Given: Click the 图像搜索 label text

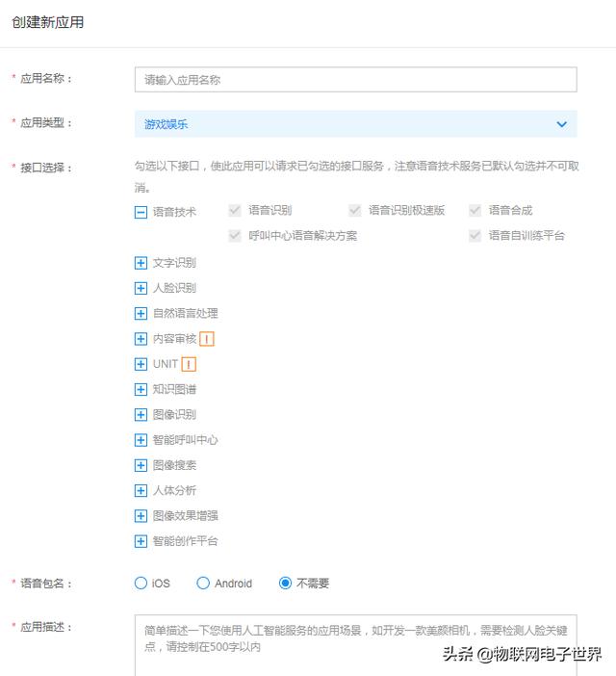Looking at the screenshot, I should tap(174, 465).
